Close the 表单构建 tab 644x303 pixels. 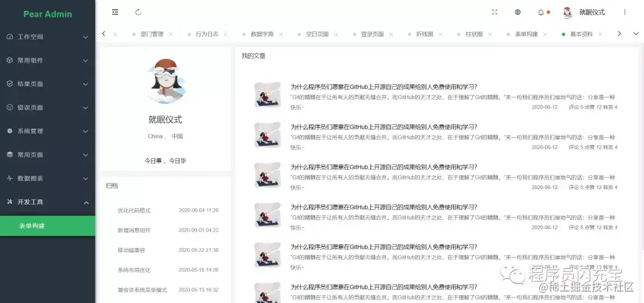(x=545, y=35)
